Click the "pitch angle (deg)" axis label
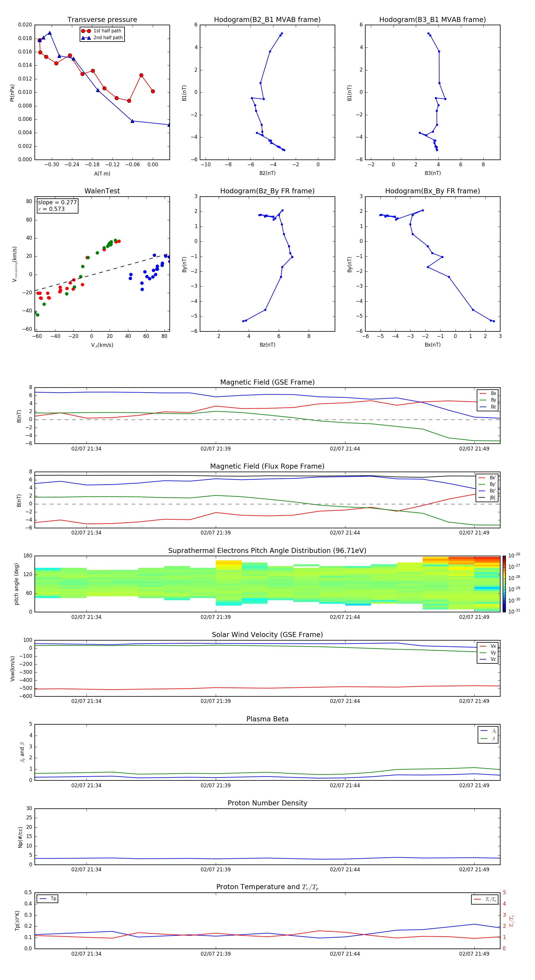535x980 pixels. 16,584
